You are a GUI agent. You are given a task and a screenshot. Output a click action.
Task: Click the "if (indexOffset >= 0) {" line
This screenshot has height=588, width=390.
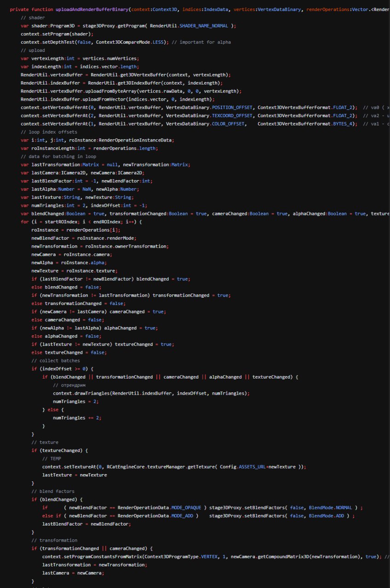tap(62, 369)
